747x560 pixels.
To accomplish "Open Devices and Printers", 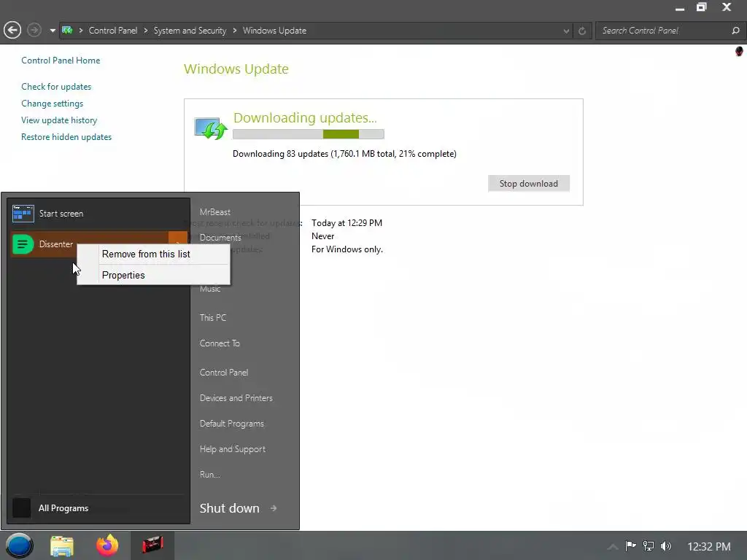I will coord(236,398).
